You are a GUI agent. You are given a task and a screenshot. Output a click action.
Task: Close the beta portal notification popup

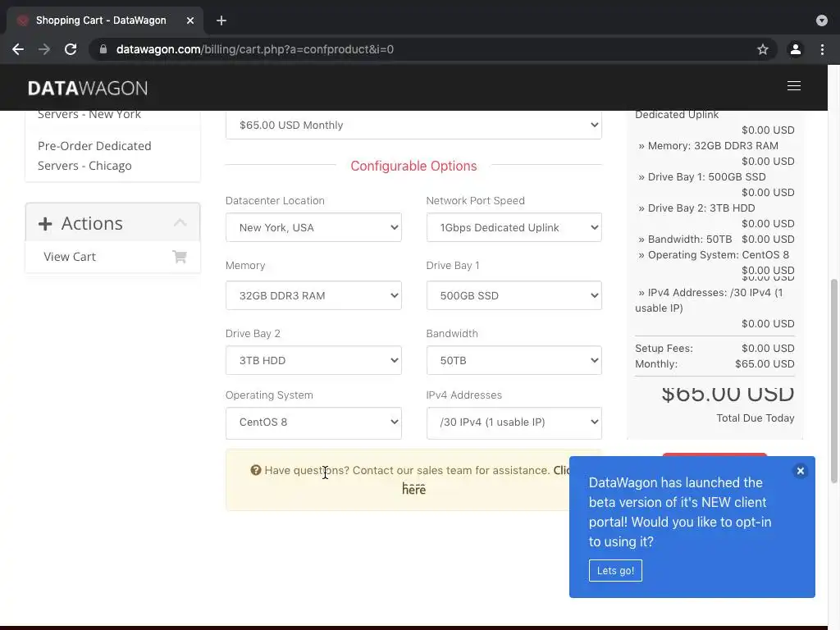click(x=801, y=471)
